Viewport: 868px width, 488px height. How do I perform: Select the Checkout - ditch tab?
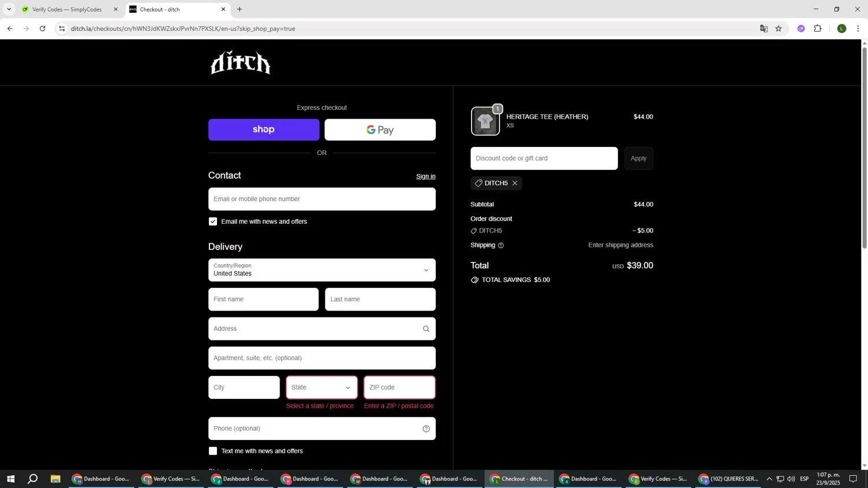[x=177, y=9]
